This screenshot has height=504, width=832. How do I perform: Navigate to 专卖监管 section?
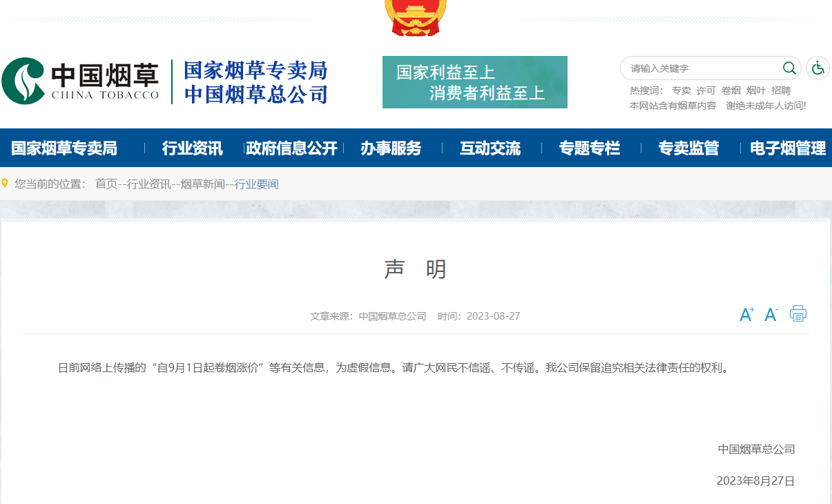pos(688,148)
